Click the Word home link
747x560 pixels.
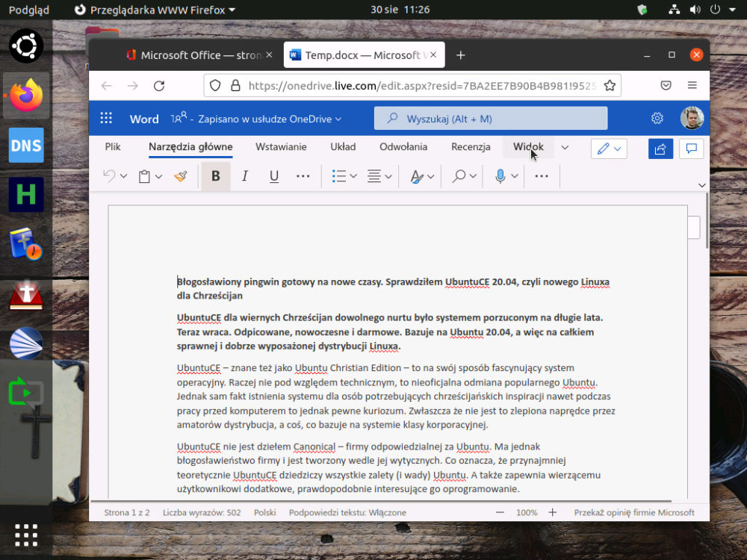(x=144, y=119)
